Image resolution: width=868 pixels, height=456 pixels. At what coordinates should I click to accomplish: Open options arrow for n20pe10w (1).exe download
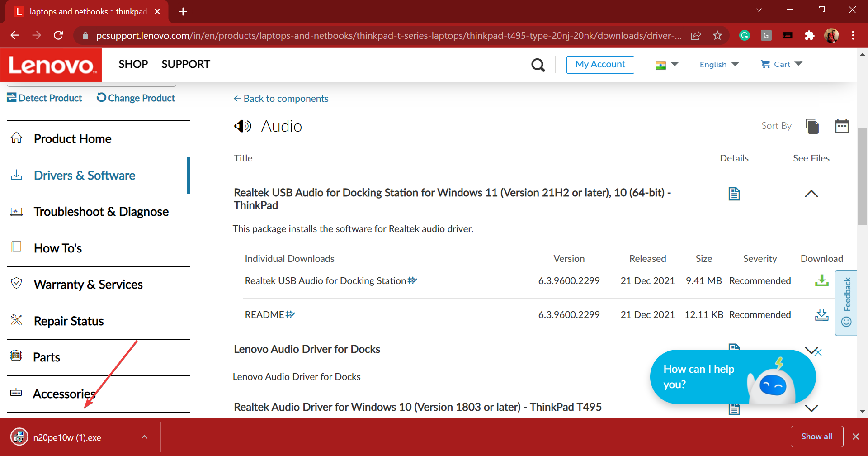point(144,437)
